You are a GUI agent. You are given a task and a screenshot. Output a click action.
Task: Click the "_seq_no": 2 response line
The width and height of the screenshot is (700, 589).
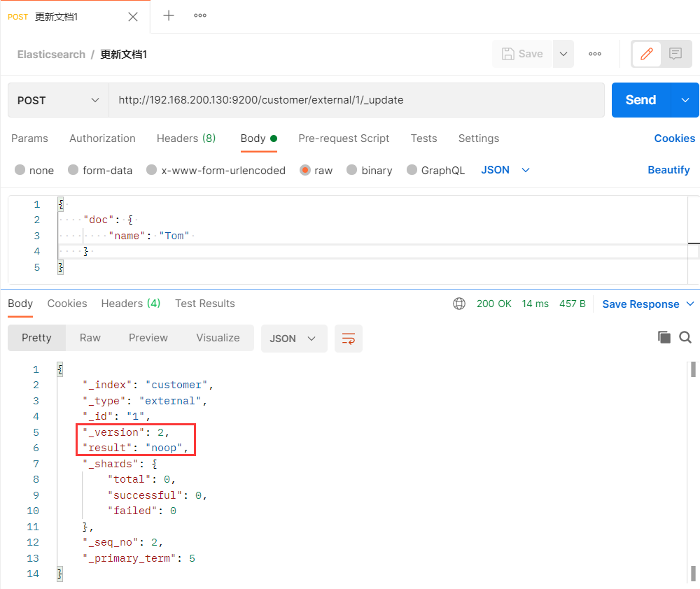click(122, 542)
